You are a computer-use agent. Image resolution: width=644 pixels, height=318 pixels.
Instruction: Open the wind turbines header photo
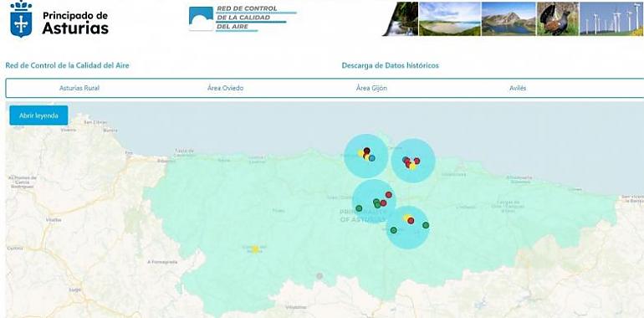(611, 19)
